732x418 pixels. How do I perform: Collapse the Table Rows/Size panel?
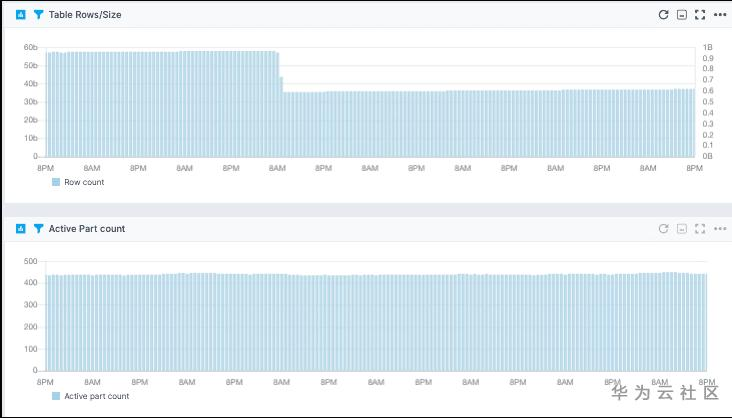[682, 15]
